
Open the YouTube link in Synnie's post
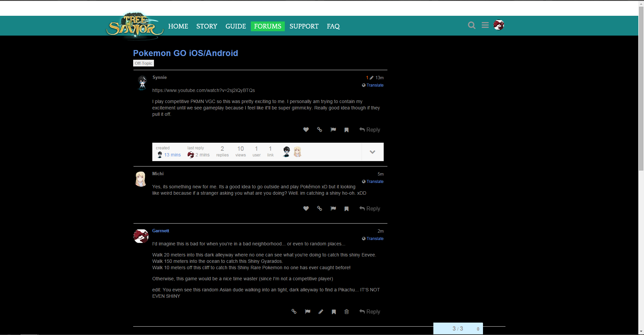coord(203,91)
